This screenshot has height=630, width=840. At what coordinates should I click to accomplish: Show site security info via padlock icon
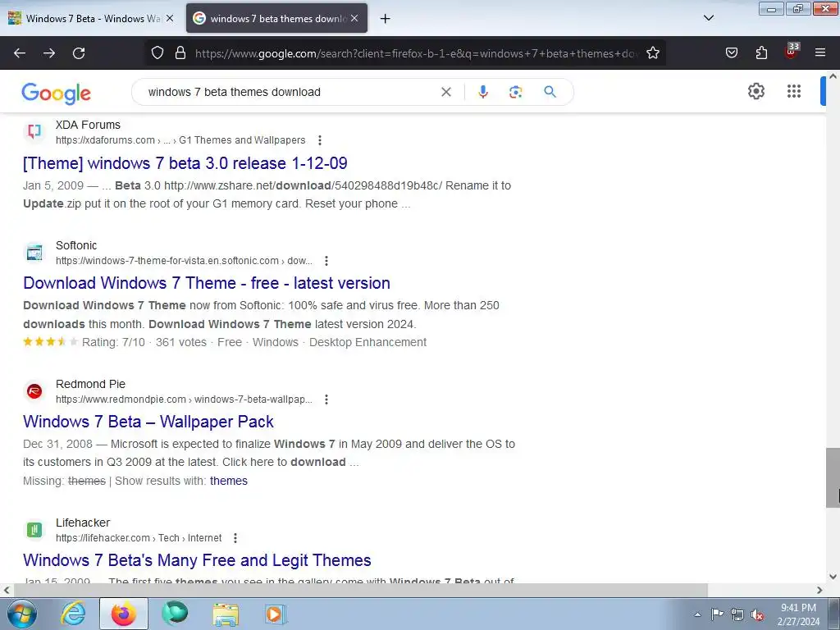click(180, 53)
